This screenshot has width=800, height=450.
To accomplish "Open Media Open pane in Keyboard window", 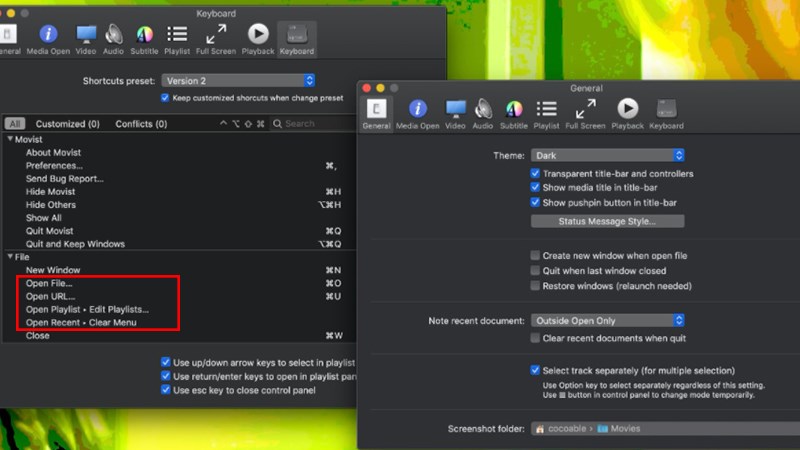I will point(48,39).
